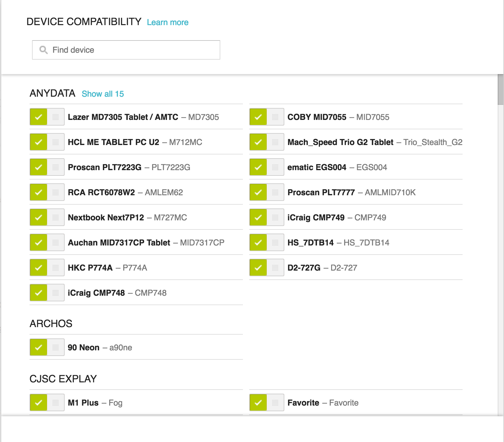Click the model code text 'AMLMID710K'

[390, 192]
